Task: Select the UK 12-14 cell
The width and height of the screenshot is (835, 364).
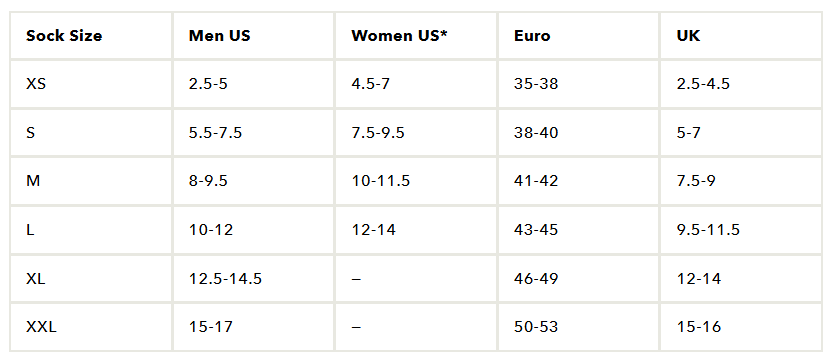Action: [x=741, y=278]
